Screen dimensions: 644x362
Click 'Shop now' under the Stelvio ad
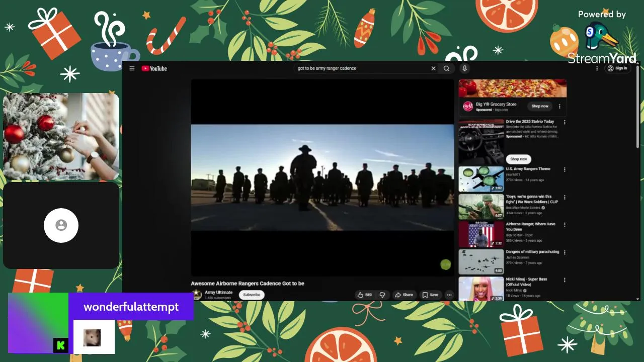[x=518, y=159]
